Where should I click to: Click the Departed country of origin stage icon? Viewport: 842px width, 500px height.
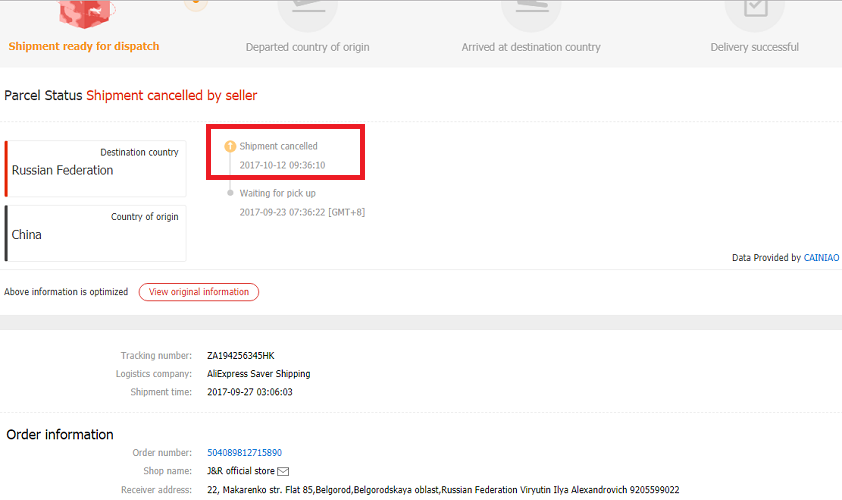[x=308, y=15]
